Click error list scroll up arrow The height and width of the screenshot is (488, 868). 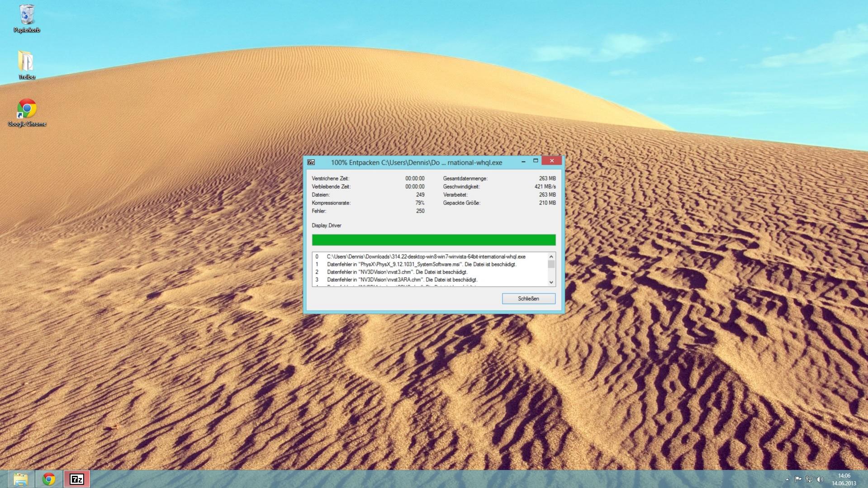[551, 256]
